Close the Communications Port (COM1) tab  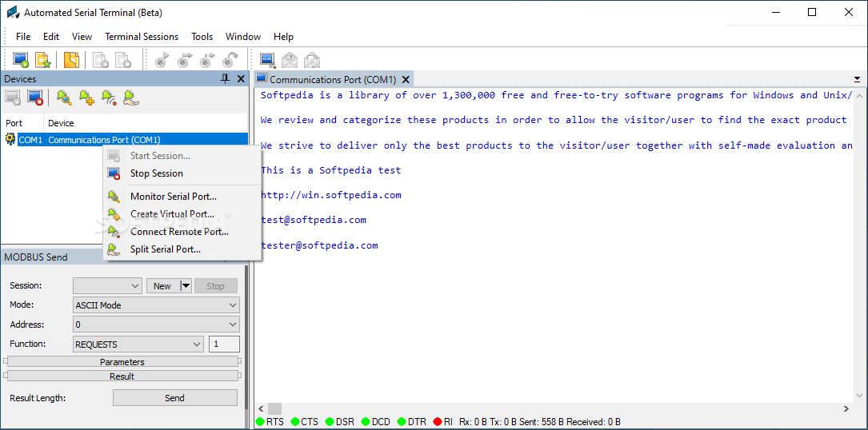tap(406, 80)
